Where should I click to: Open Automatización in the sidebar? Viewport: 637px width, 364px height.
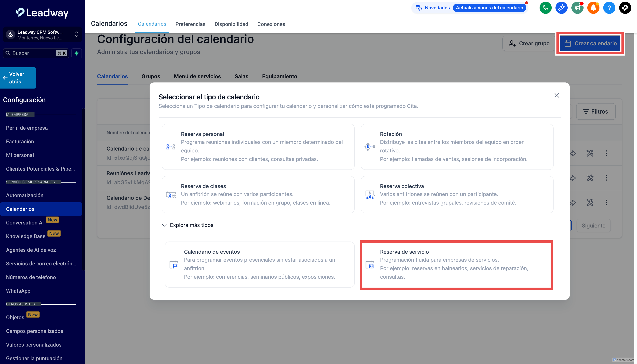tap(24, 195)
